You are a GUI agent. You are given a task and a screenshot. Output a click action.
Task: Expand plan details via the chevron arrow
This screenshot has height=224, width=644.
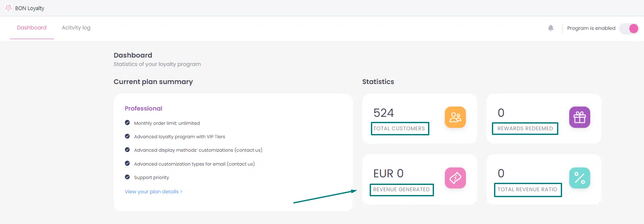[181, 192]
